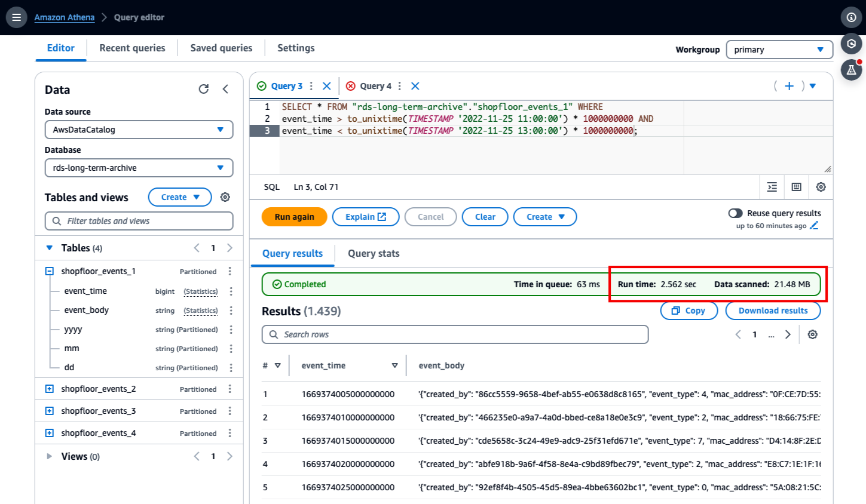
Task: Open the Database dropdown
Action: tap(139, 168)
